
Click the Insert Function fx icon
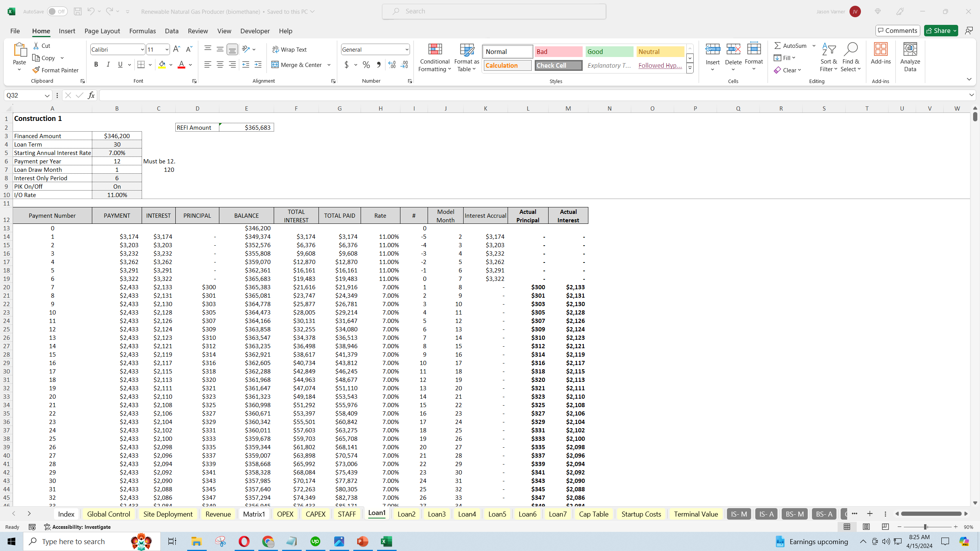tap(91, 95)
